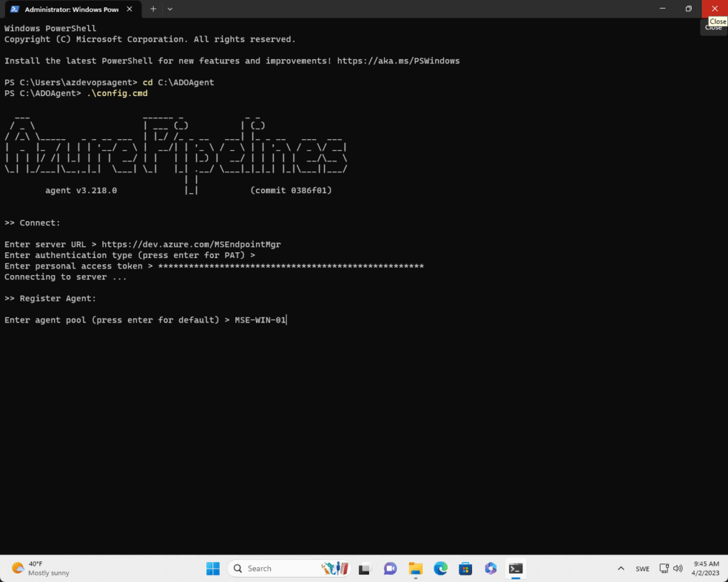Image resolution: width=728 pixels, height=582 pixels.
Task: Click the MSE-WIN-01 agent pool entry
Action: coord(260,320)
